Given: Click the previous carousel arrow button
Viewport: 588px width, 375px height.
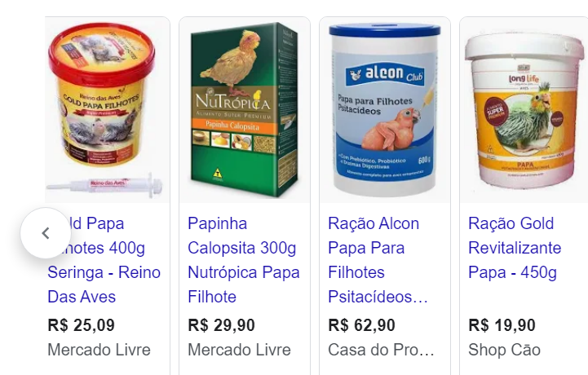Looking at the screenshot, I should coord(46,233).
